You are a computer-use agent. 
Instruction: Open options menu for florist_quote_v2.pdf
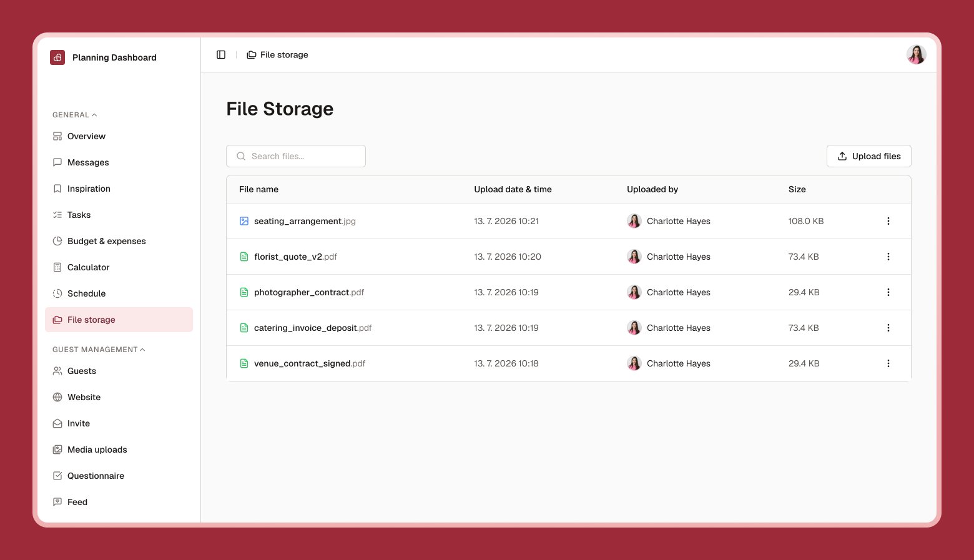tap(888, 257)
